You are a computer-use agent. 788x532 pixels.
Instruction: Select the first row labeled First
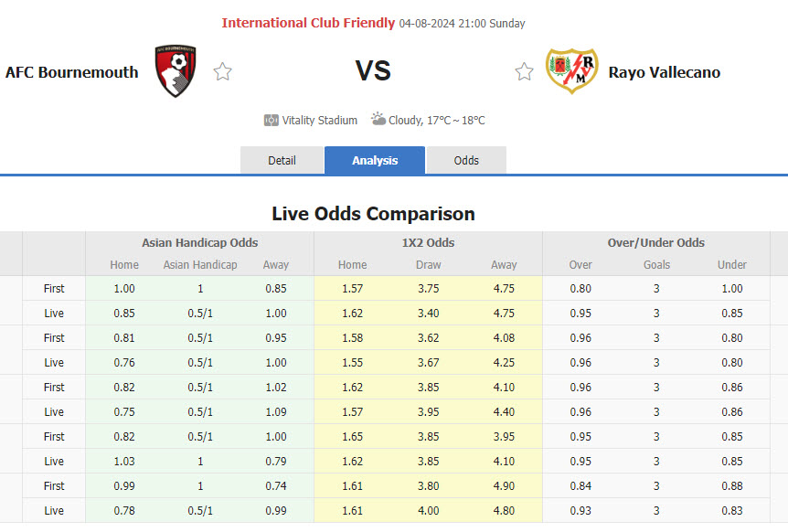(x=53, y=288)
